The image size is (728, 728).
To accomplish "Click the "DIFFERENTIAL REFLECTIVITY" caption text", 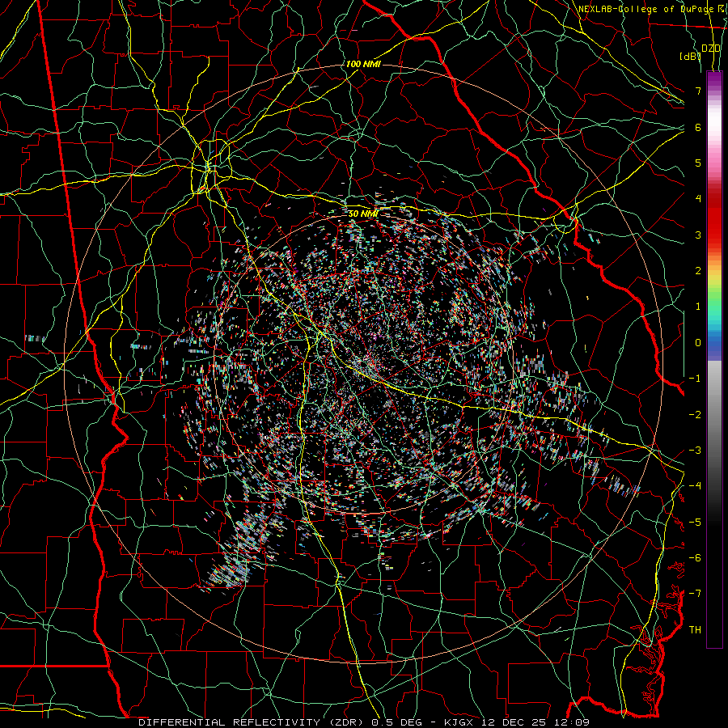I will coord(230,722).
